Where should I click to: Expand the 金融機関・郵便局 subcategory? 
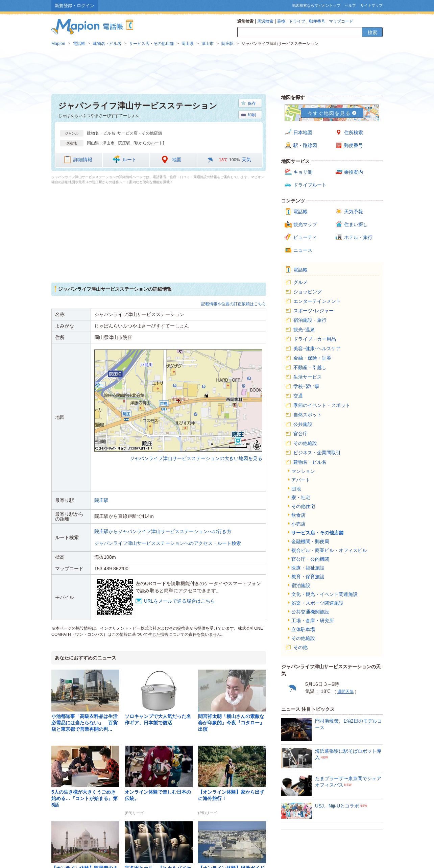[310, 541]
